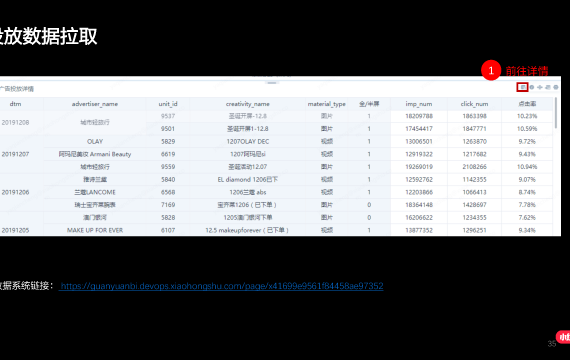Screen dimensions: 570x360
Task: Select date cell 20191205
Action: (15, 230)
